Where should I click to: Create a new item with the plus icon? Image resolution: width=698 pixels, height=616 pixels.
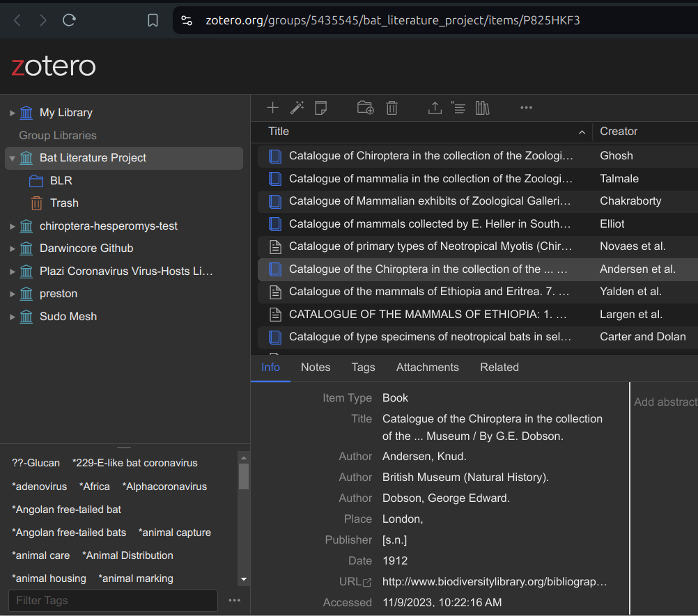[x=272, y=108]
